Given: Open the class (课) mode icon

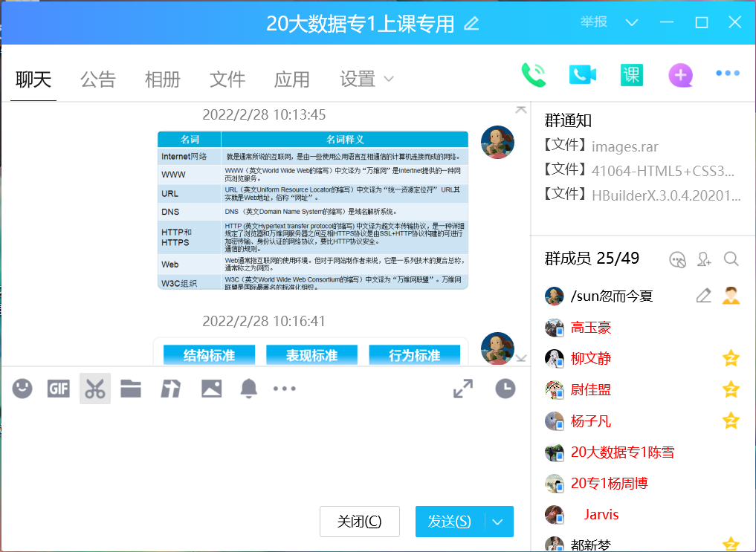Looking at the screenshot, I should (631, 75).
